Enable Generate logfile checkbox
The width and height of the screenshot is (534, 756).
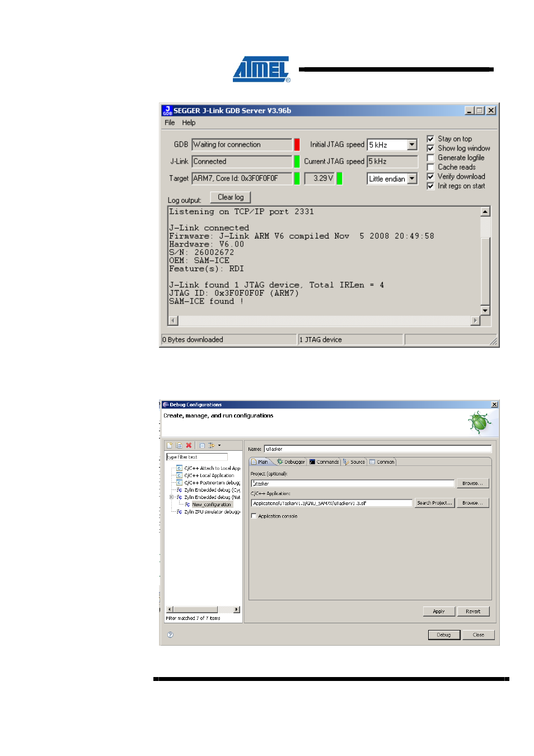coord(430,158)
